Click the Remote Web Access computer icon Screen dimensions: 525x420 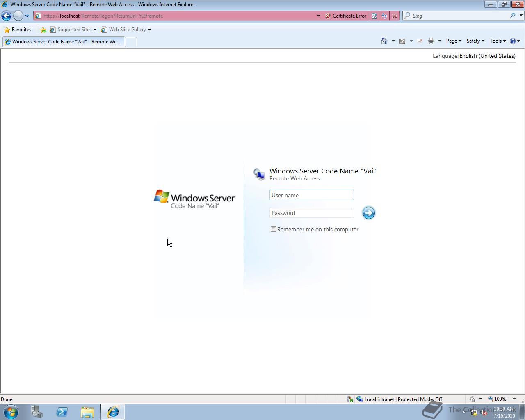[x=259, y=174]
